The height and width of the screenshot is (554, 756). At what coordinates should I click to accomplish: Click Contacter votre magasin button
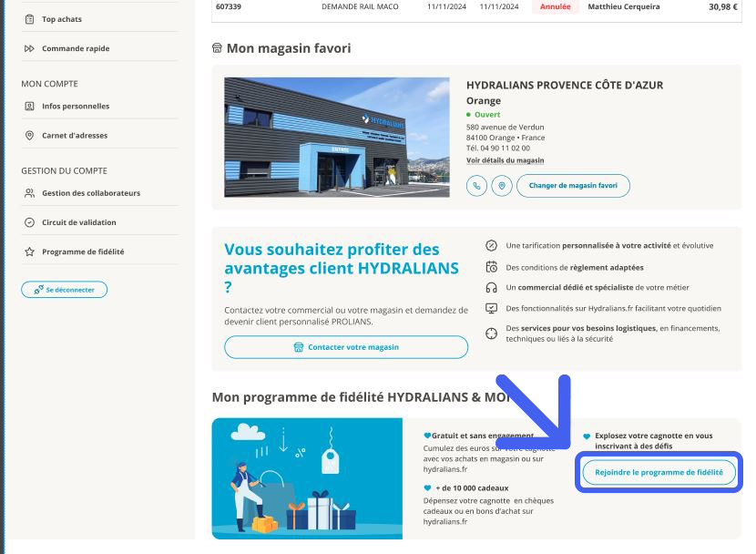tap(346, 347)
